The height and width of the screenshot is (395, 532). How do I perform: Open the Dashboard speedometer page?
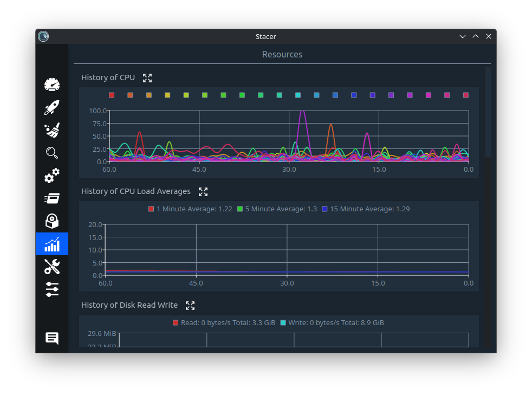click(x=52, y=85)
